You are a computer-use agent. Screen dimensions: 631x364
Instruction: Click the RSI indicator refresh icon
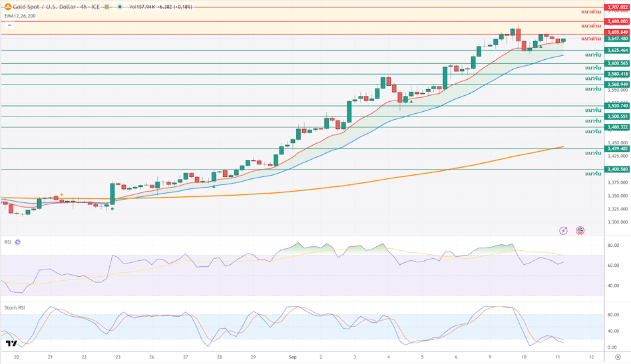point(18,242)
